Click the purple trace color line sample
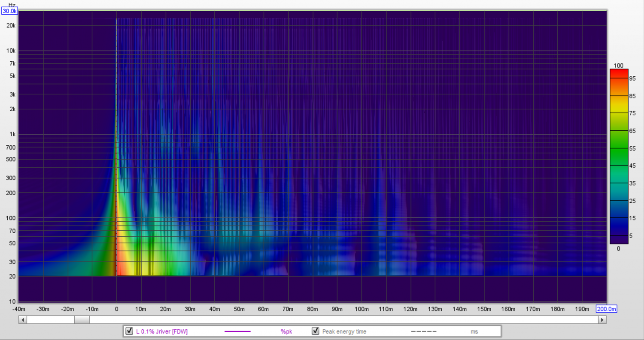The width and height of the screenshot is (644, 340). 237,331
